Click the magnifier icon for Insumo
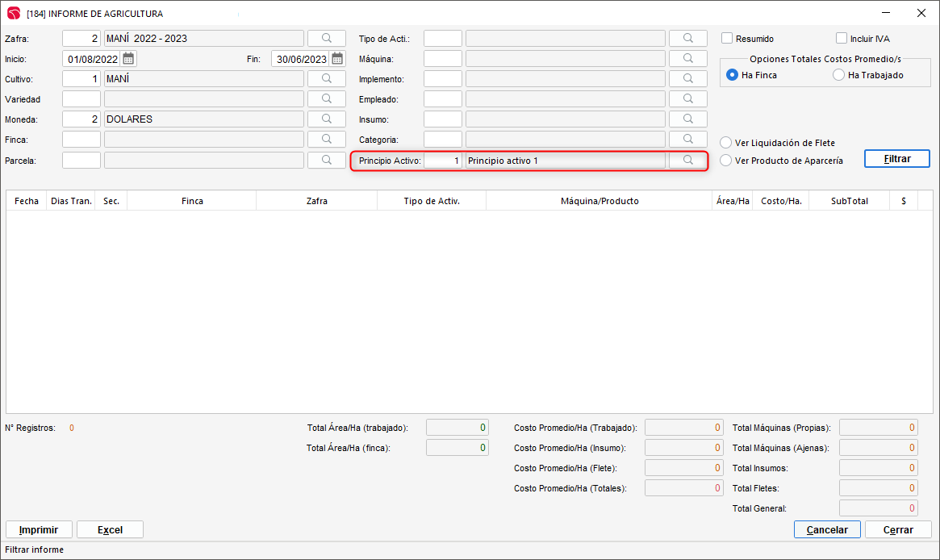This screenshot has height=560, width=940. [687, 119]
